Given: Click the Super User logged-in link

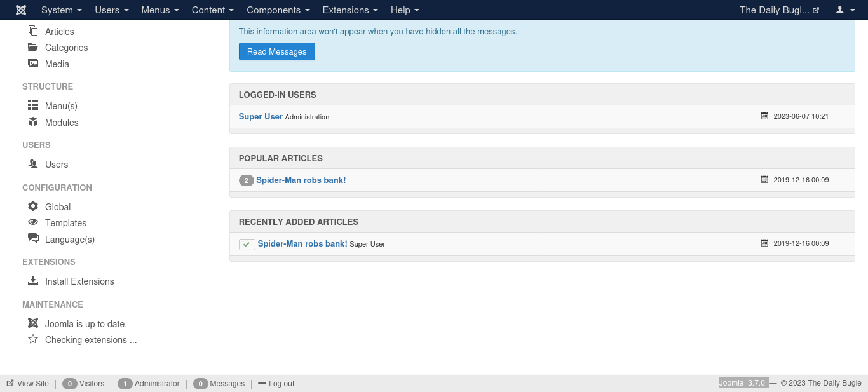Looking at the screenshot, I should (x=261, y=116).
